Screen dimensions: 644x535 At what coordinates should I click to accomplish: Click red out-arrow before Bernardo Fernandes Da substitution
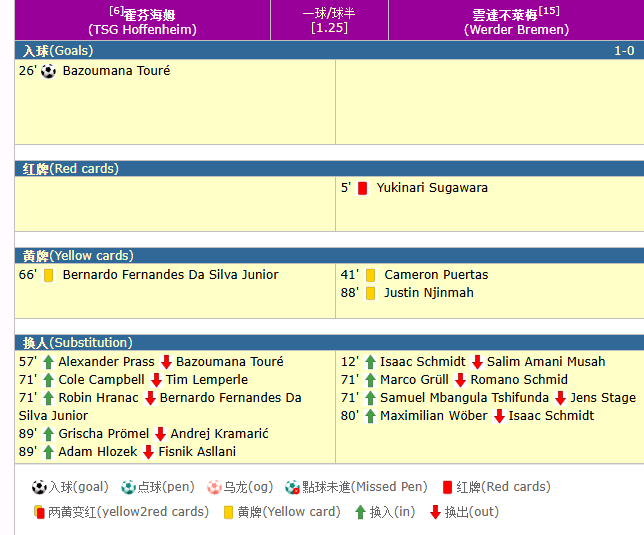pyautogui.click(x=150, y=398)
